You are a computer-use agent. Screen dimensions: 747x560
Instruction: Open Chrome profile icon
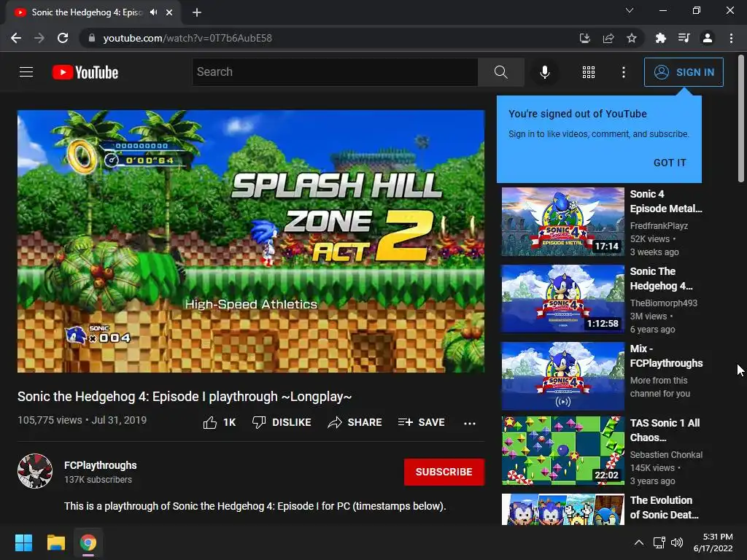[x=708, y=38]
